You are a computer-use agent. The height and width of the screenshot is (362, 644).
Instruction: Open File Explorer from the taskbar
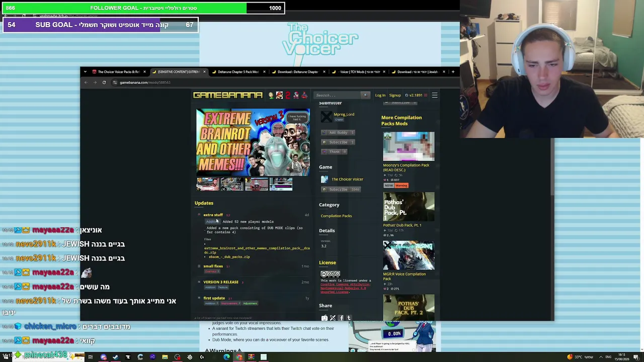[x=165, y=357]
